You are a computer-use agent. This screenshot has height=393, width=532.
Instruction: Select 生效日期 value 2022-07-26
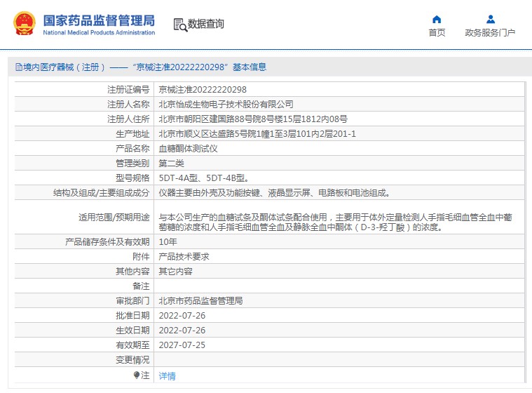[182, 330]
